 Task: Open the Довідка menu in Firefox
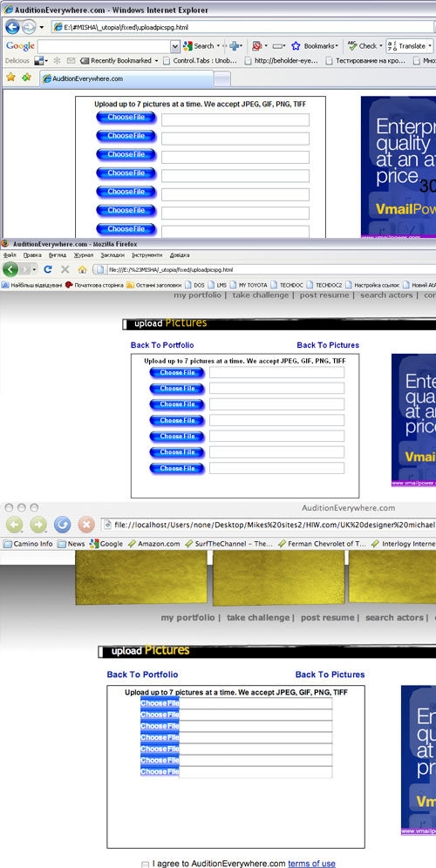tap(180, 255)
